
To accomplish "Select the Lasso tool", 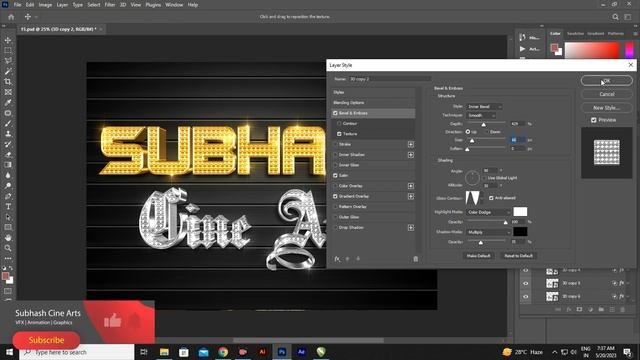I will pos(8,61).
